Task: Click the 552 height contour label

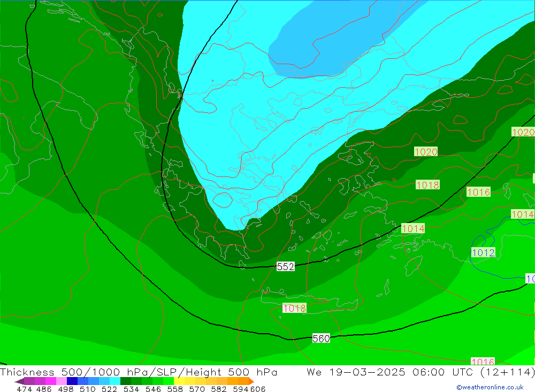Action: (x=285, y=266)
